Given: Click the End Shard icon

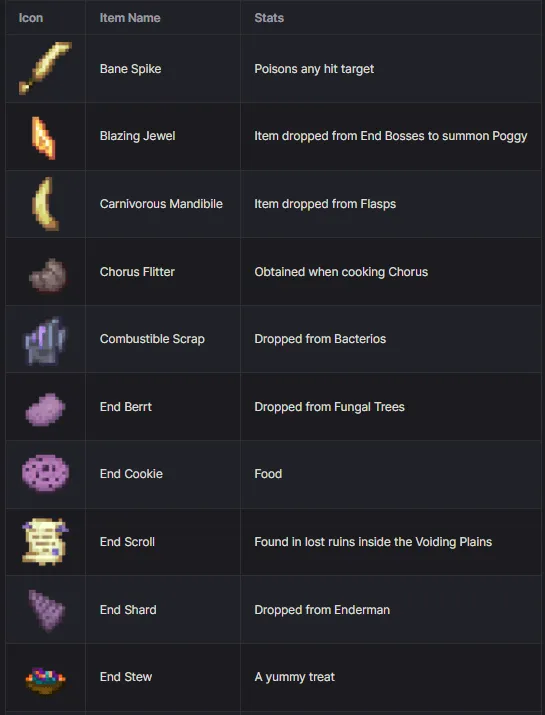Looking at the screenshot, I should (47, 610).
